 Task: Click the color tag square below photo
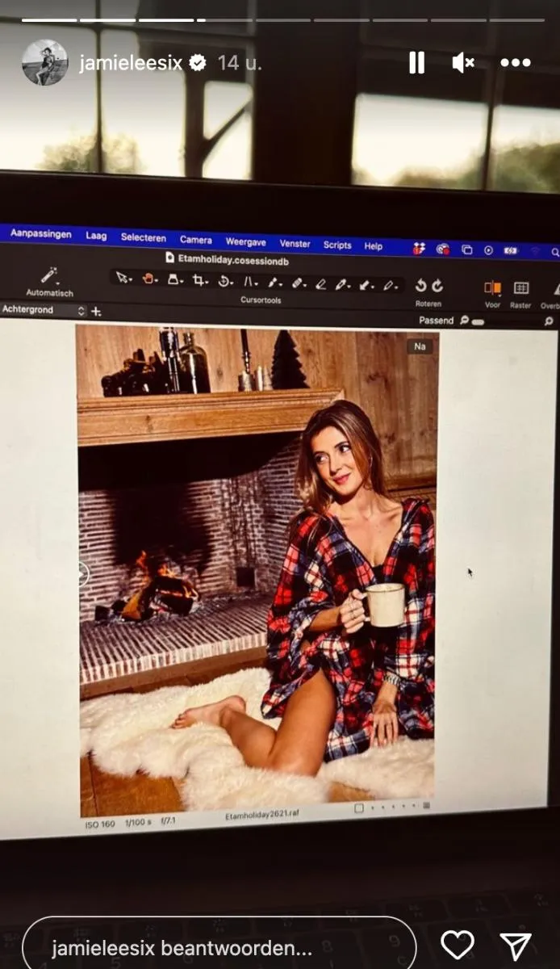pyautogui.click(x=359, y=808)
